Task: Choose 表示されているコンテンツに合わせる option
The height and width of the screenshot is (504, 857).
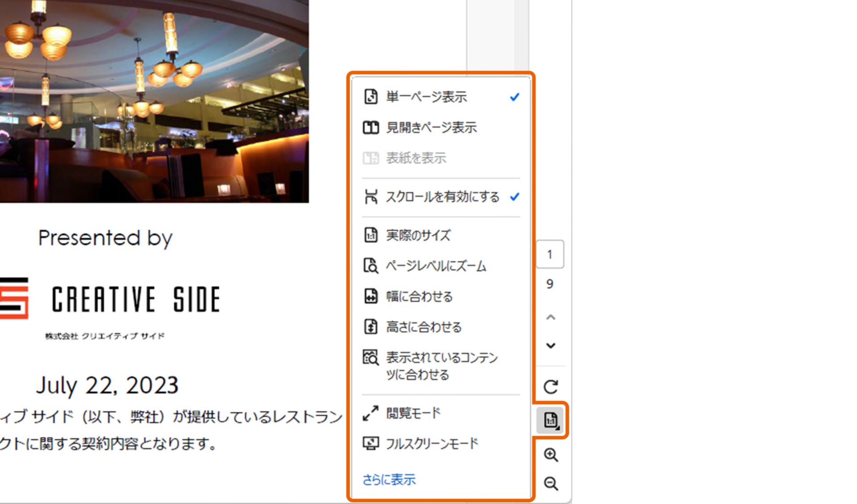Action: tap(441, 366)
